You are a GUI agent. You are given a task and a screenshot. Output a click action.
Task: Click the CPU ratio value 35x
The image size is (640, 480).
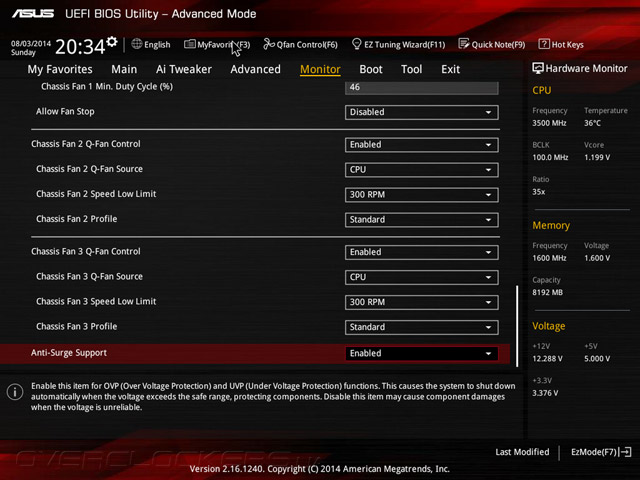coord(539,192)
